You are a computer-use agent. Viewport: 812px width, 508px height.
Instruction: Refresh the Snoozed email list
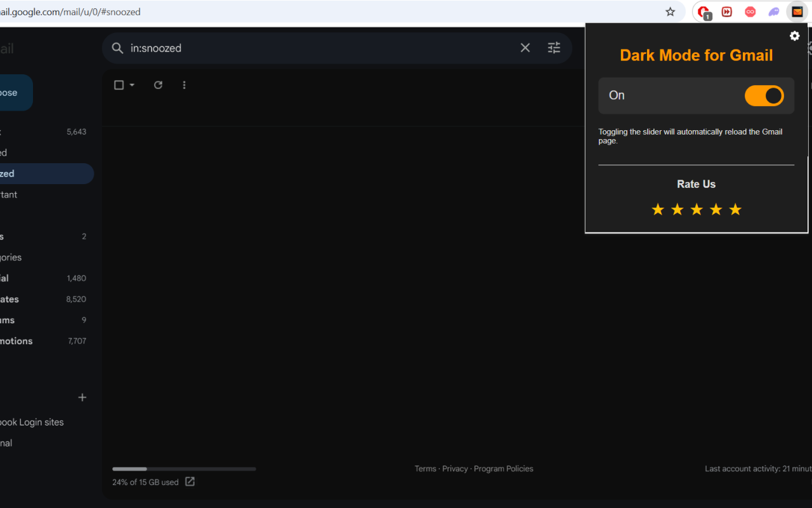click(158, 84)
